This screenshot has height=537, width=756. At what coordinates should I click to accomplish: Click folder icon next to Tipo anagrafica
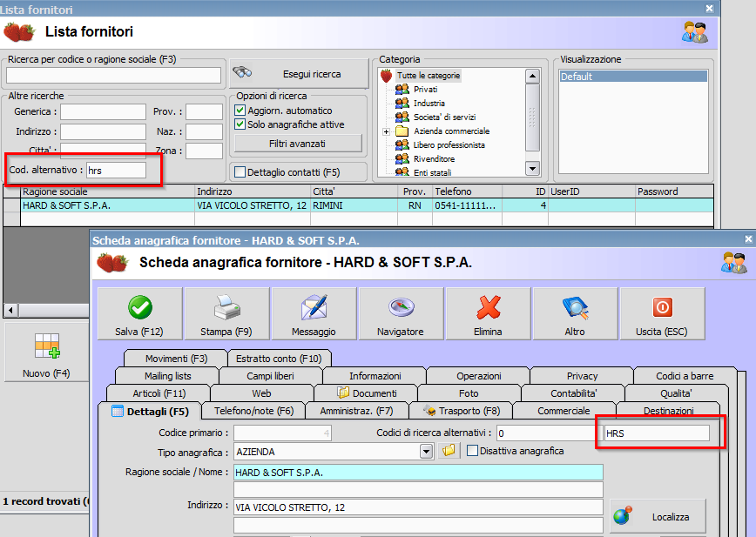click(449, 451)
